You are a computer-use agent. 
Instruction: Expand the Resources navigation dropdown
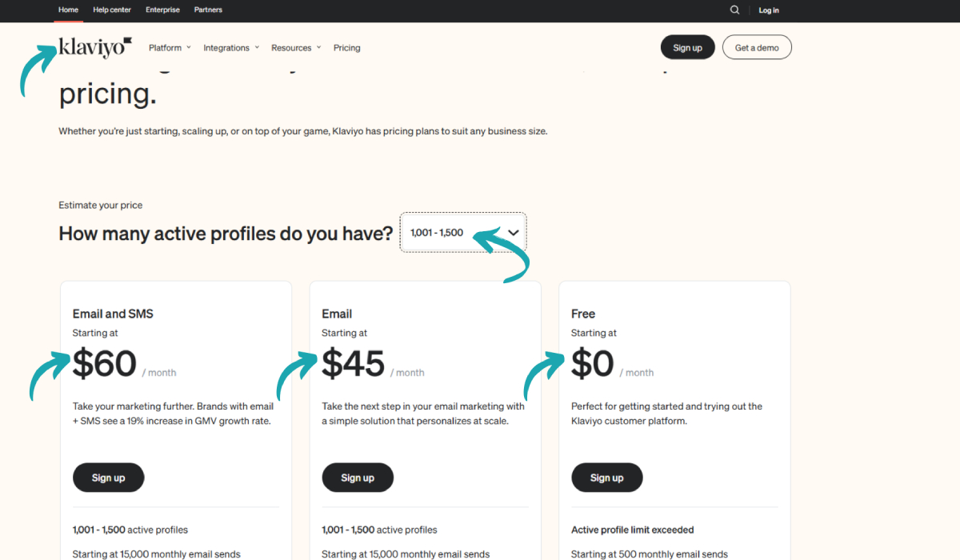click(x=296, y=48)
